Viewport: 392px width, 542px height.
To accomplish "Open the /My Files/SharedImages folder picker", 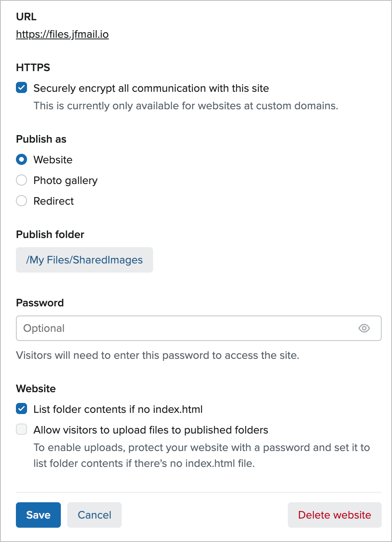I will coord(84,259).
